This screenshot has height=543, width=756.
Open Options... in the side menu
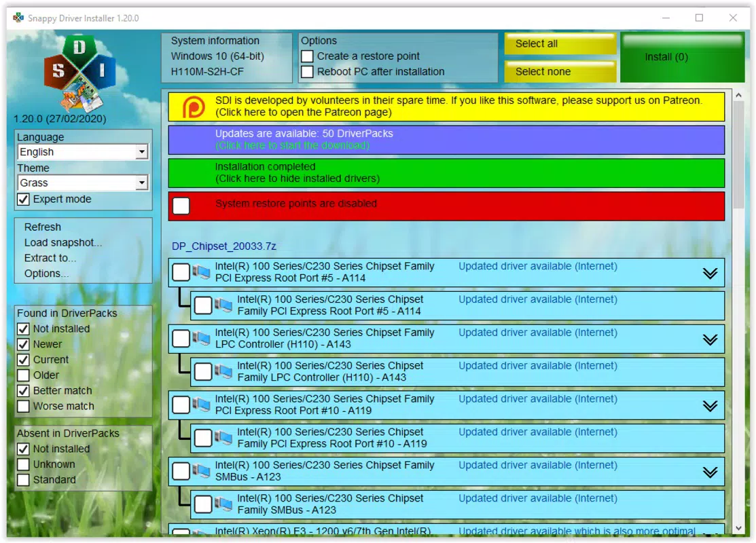46,273
